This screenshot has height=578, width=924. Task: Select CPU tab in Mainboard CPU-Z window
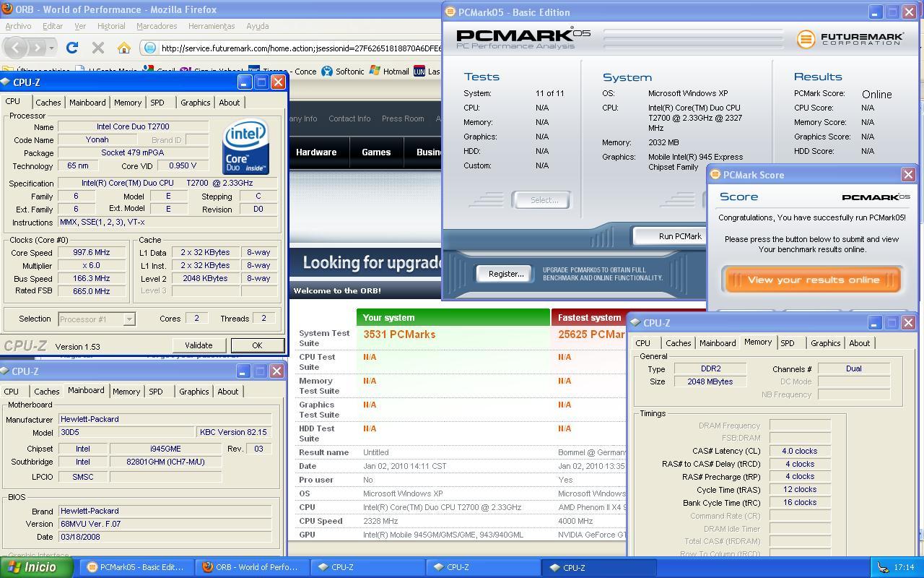tap(12, 392)
